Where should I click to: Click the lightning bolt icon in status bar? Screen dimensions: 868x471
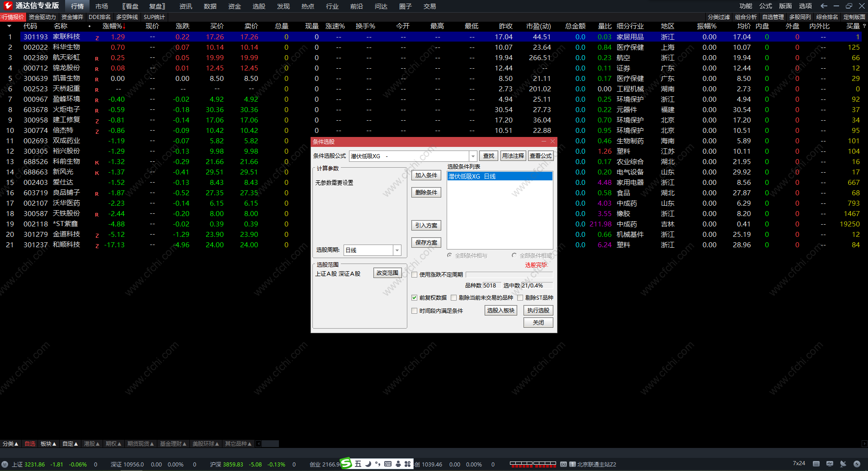click(857, 464)
